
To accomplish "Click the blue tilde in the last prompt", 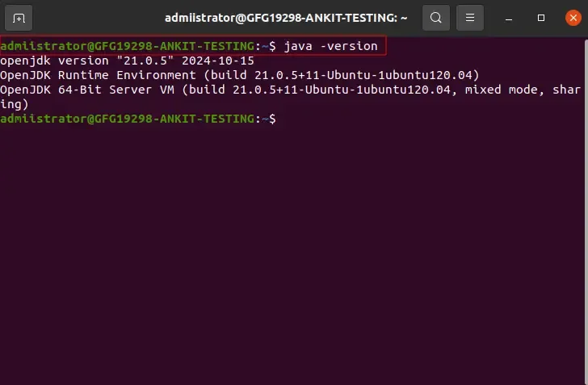I will 264,119.
